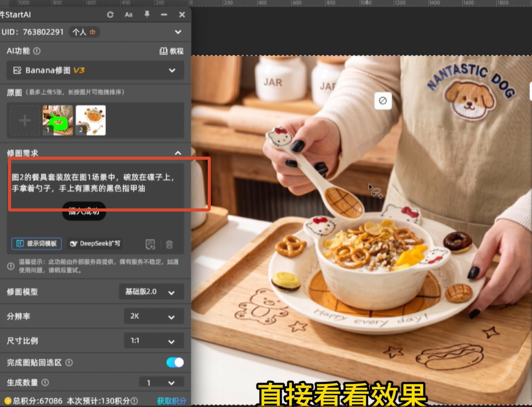Click the 总积分:67086 points text
Viewport: 532px width, 407px height.
[38, 401]
